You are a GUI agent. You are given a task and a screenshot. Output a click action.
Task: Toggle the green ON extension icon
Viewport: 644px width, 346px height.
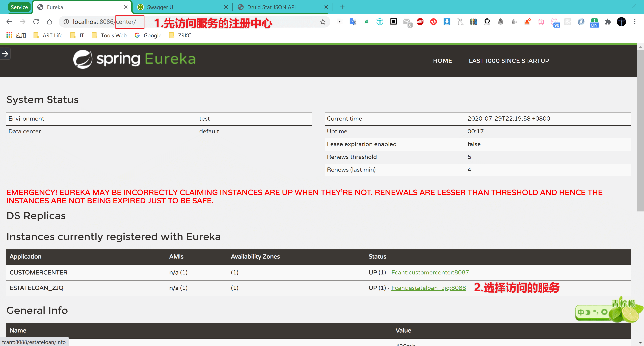[594, 22]
